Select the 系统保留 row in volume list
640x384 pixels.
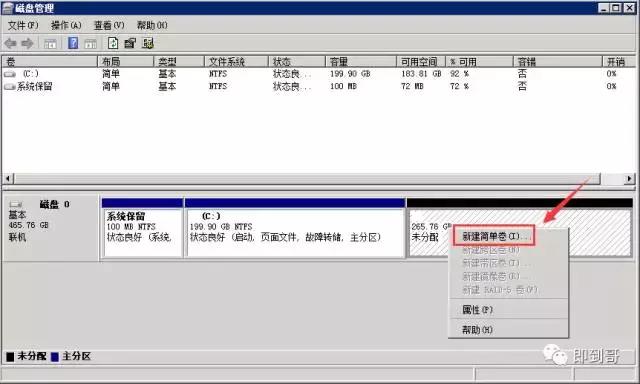coord(318,87)
